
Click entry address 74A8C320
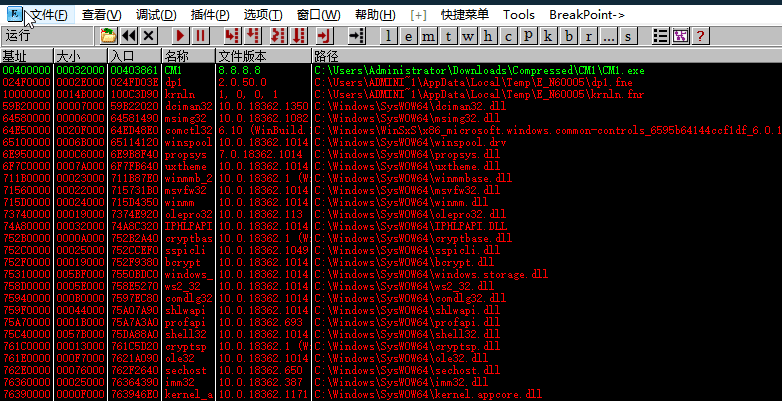click(x=135, y=226)
